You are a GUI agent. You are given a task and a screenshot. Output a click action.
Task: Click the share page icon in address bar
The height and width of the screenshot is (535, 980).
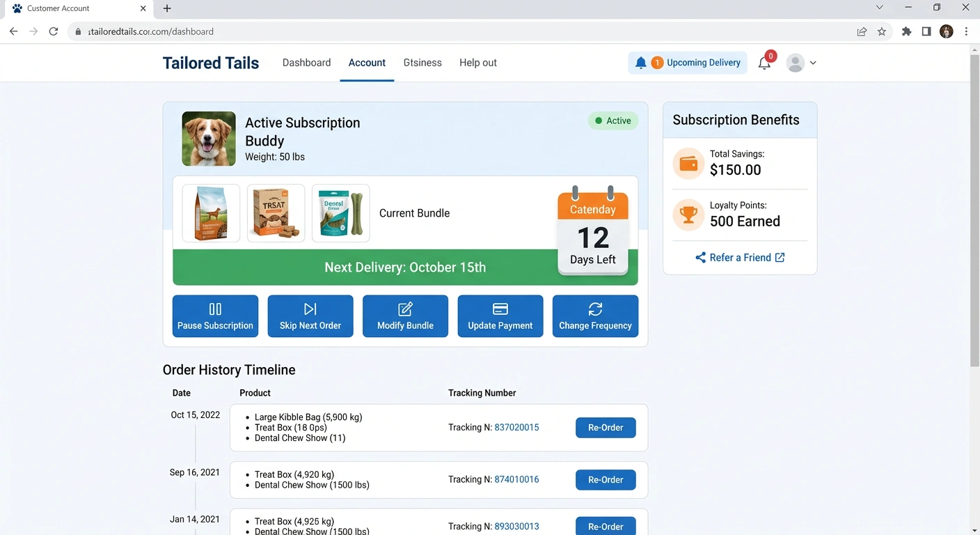pyautogui.click(x=862, y=31)
